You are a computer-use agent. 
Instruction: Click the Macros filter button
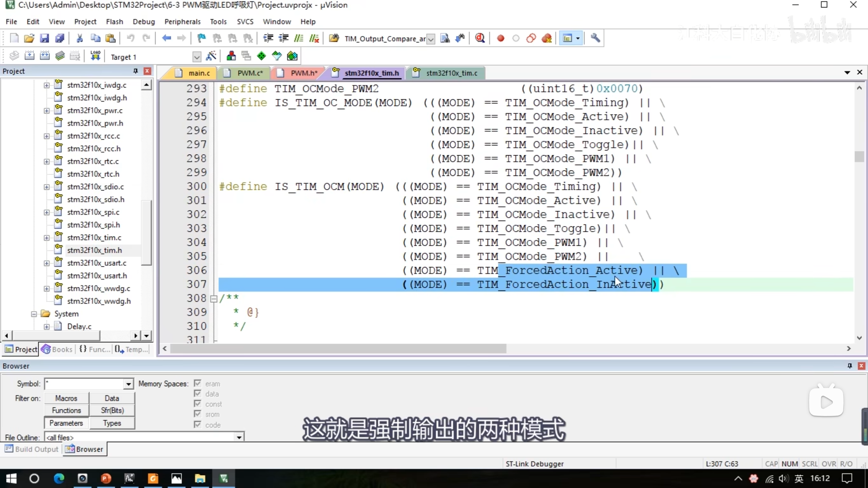click(66, 398)
